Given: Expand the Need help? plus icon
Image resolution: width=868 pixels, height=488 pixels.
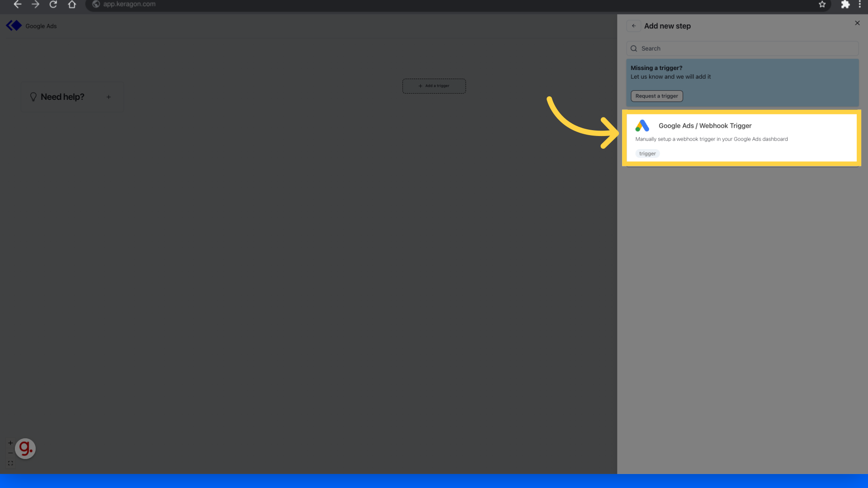Looking at the screenshot, I should point(108,97).
